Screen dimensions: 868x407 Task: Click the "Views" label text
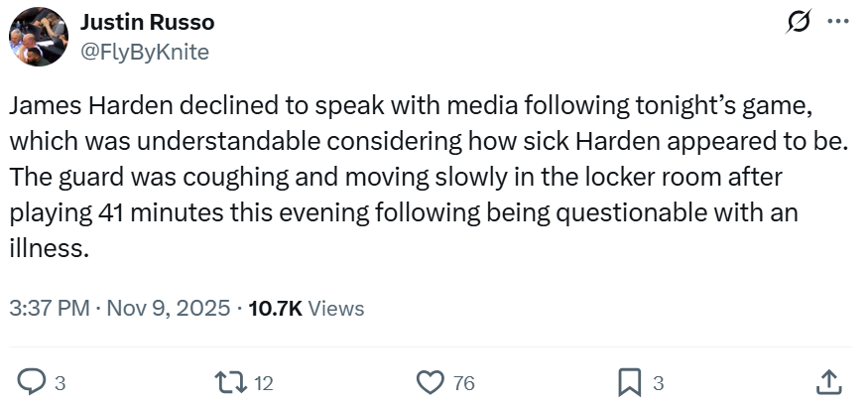coord(336,309)
